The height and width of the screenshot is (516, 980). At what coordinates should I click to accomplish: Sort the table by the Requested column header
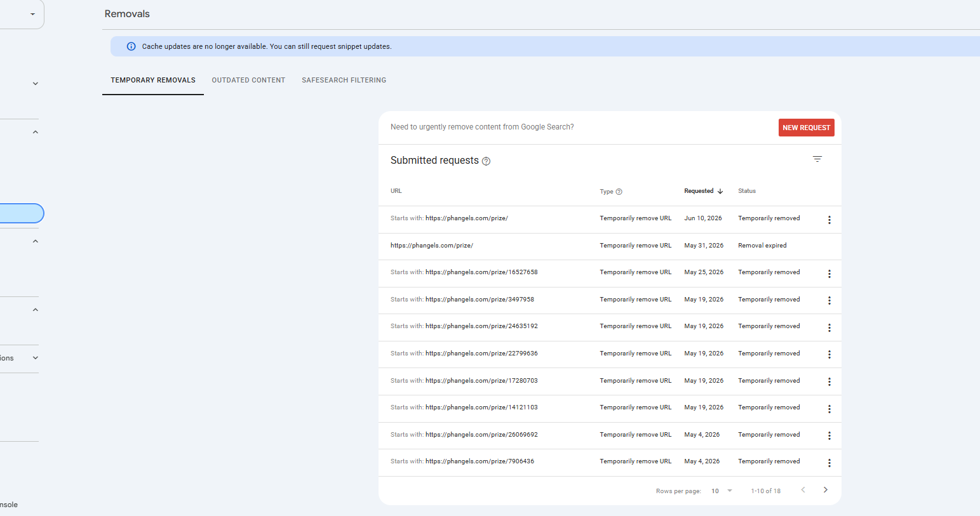coord(699,191)
